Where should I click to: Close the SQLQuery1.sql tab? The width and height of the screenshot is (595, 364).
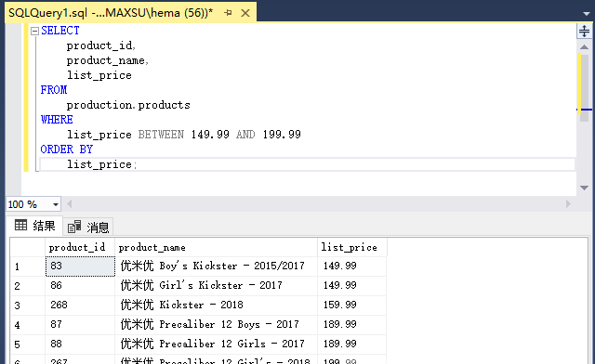[x=245, y=13]
